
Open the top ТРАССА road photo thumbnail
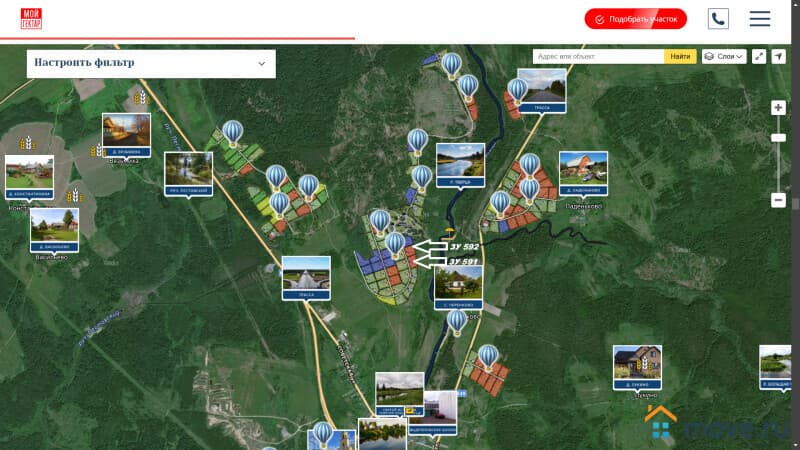pyautogui.click(x=542, y=91)
